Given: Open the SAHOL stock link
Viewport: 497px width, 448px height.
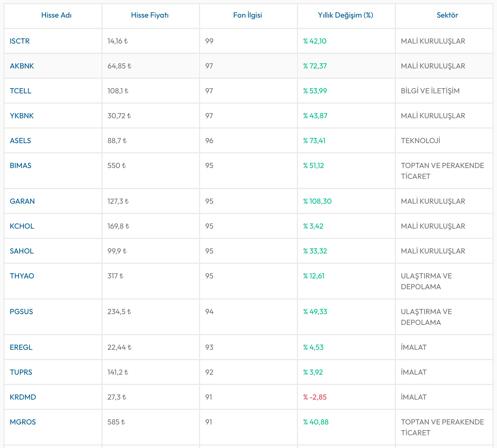Looking at the screenshot, I should pos(22,251).
